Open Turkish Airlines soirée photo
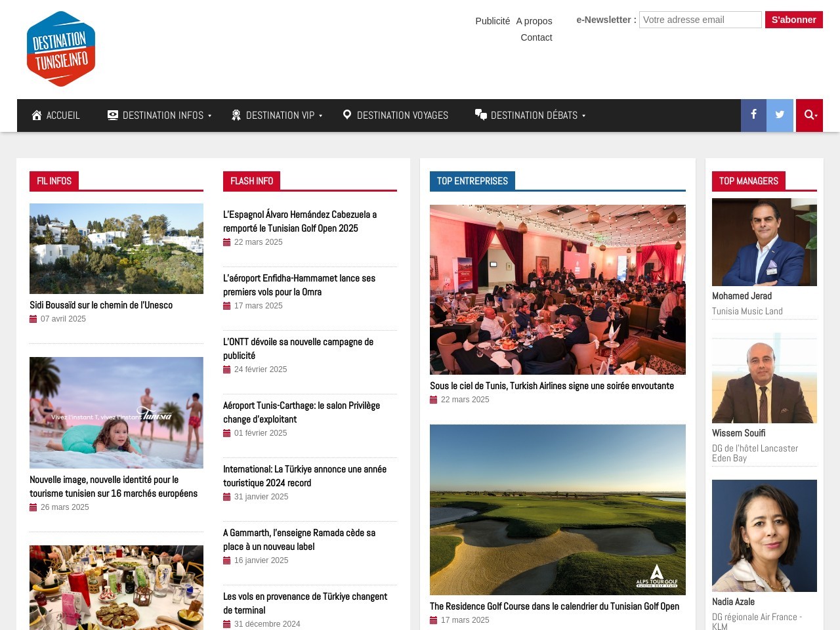Image resolution: width=840 pixels, height=630 pixels. click(558, 289)
